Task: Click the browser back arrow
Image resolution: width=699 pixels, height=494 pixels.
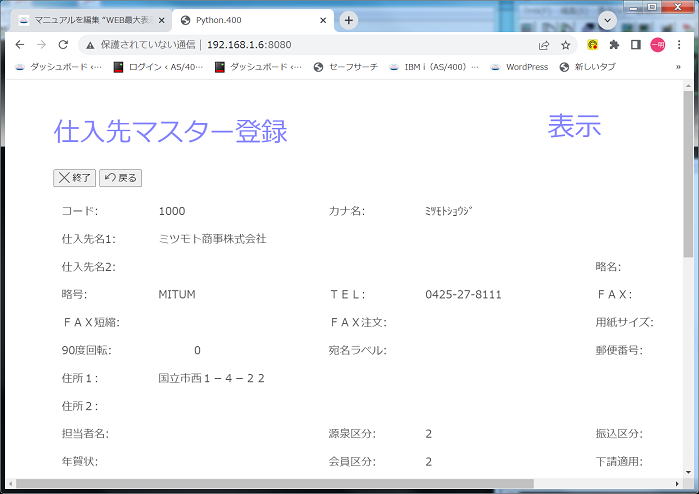Action: tap(19, 45)
